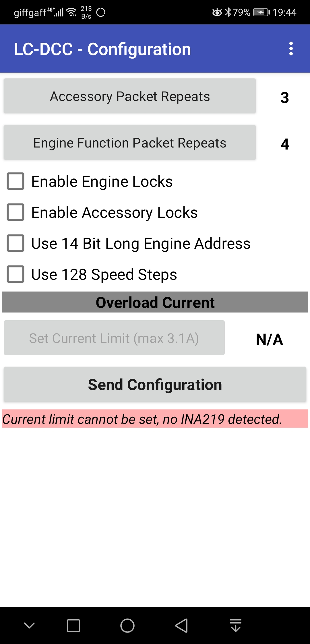The height and width of the screenshot is (644, 310).
Task: Open Engine Function Packet Repeats setting
Action: click(x=130, y=143)
